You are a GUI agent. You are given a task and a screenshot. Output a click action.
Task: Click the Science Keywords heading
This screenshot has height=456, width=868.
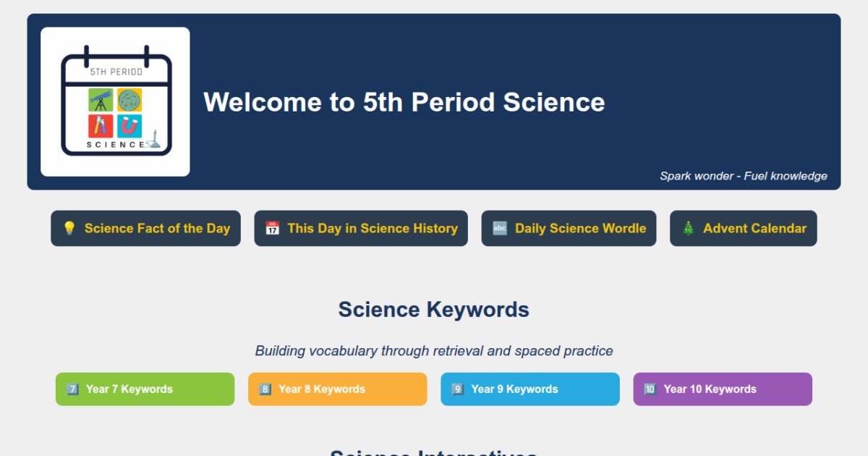[433, 309]
